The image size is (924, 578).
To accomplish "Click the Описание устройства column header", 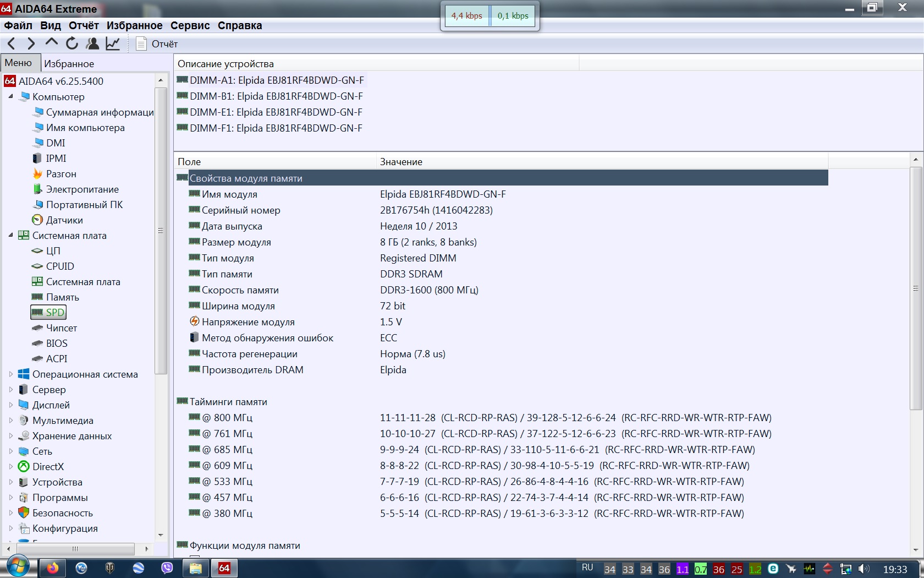I will 377,63.
